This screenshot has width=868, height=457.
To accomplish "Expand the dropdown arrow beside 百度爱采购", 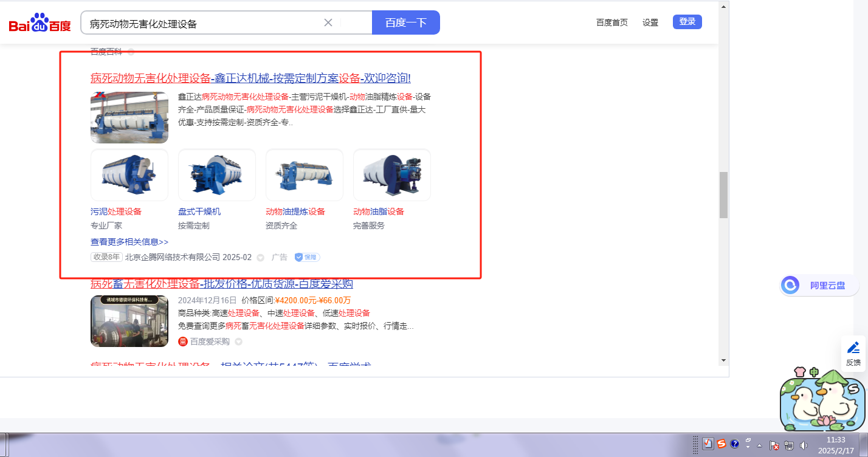I will (x=238, y=342).
